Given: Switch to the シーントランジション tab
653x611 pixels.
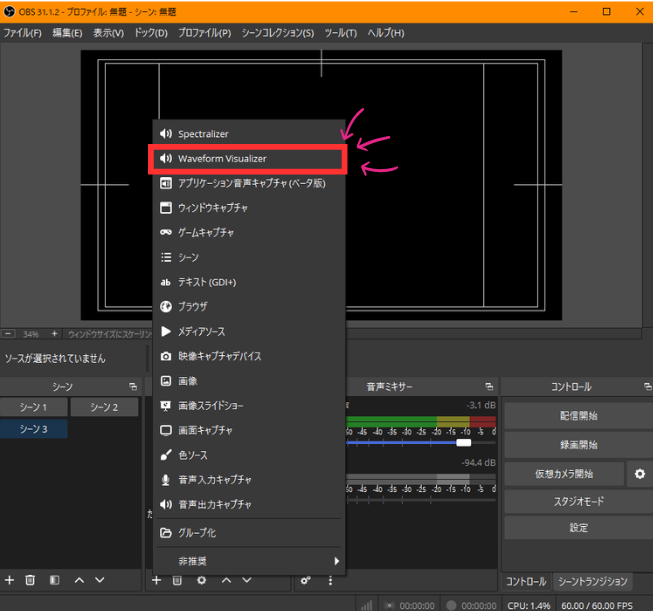Looking at the screenshot, I should 594,581.
